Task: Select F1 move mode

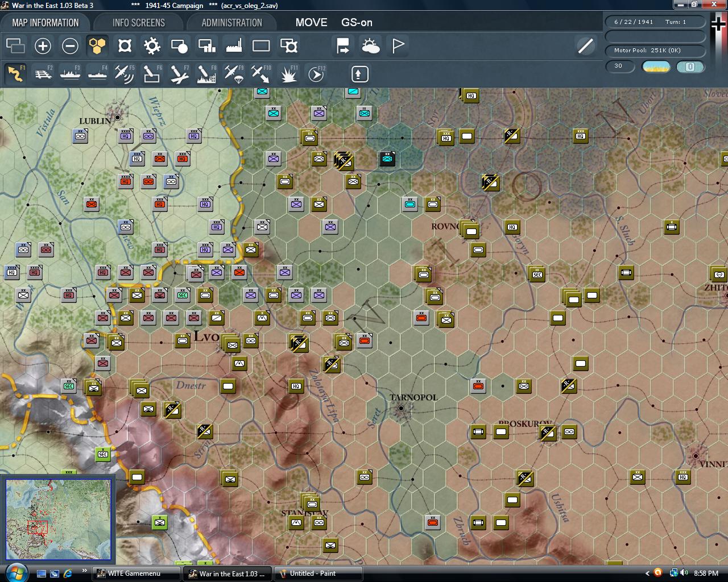Action: (x=15, y=74)
